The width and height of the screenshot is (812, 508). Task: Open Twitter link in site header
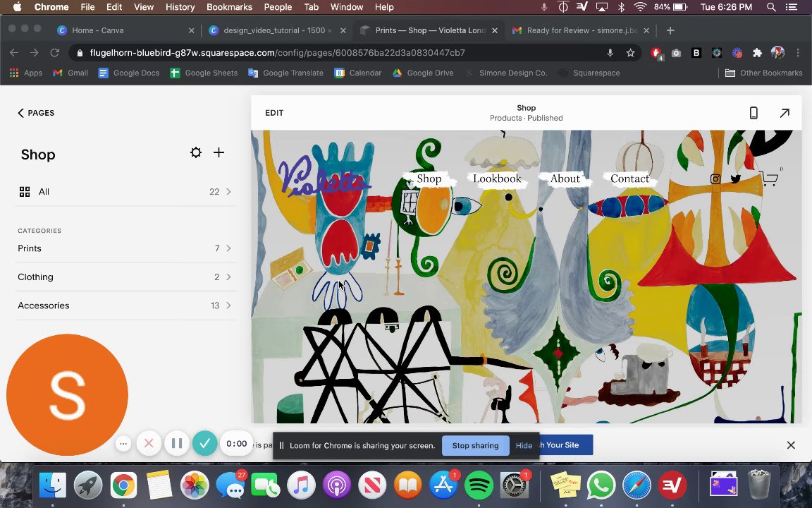coord(736,179)
